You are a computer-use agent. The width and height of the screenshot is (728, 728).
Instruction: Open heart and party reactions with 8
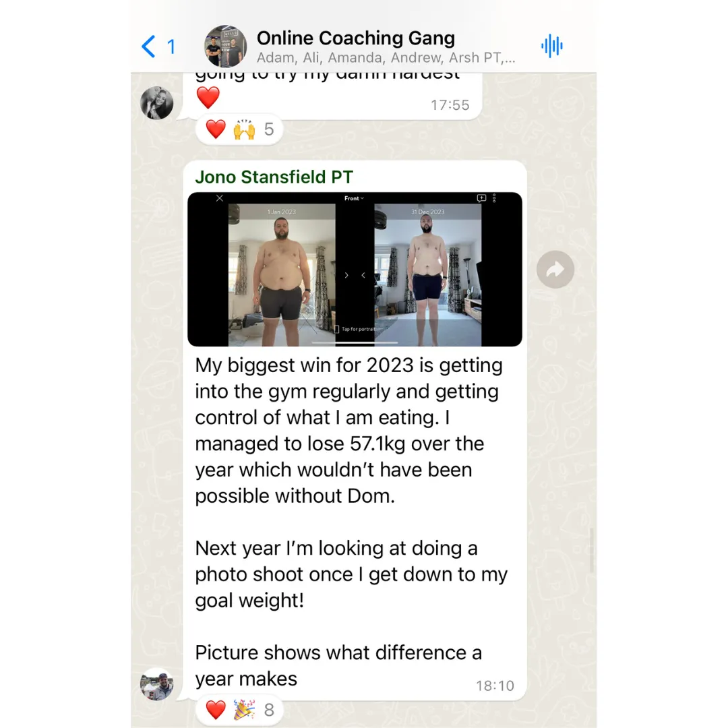239,710
